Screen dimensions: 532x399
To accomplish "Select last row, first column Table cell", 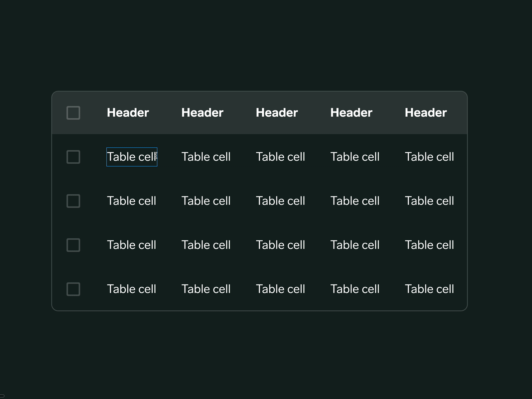I will (131, 289).
